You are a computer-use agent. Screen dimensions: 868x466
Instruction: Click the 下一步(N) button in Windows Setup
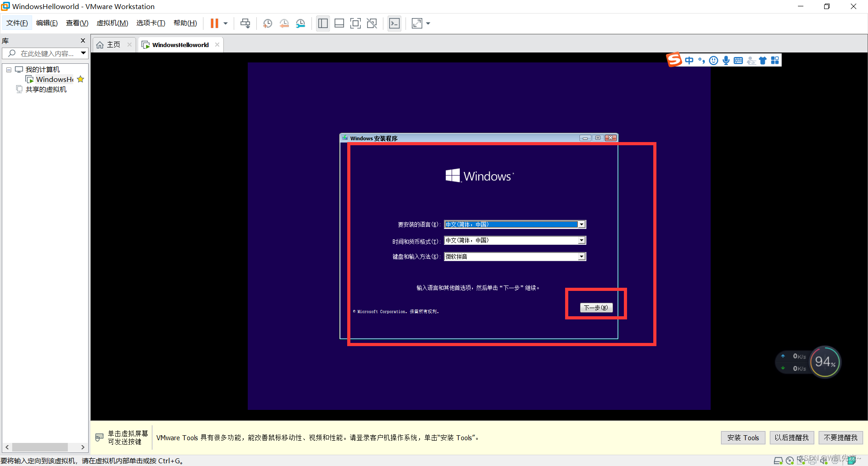596,308
